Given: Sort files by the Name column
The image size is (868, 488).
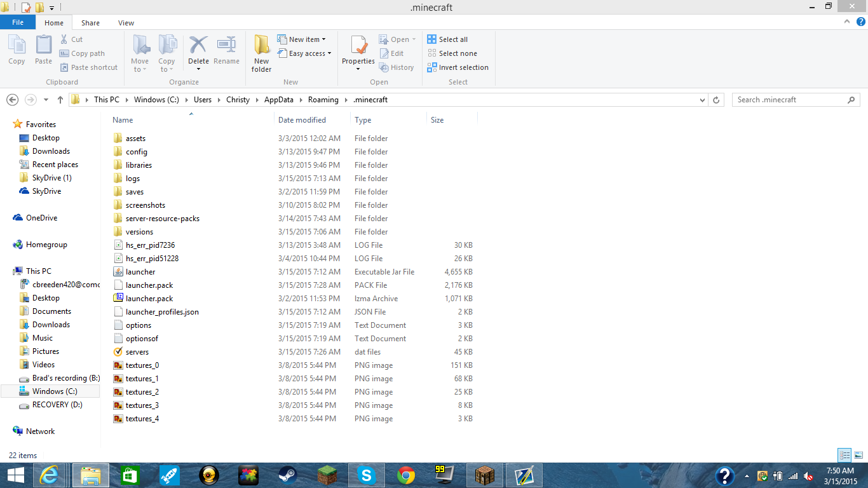Looking at the screenshot, I should click(x=191, y=119).
